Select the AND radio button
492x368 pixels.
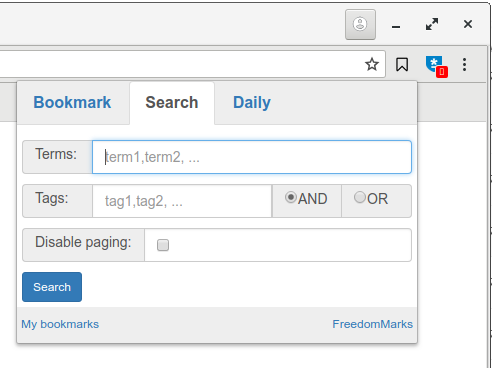(291, 197)
